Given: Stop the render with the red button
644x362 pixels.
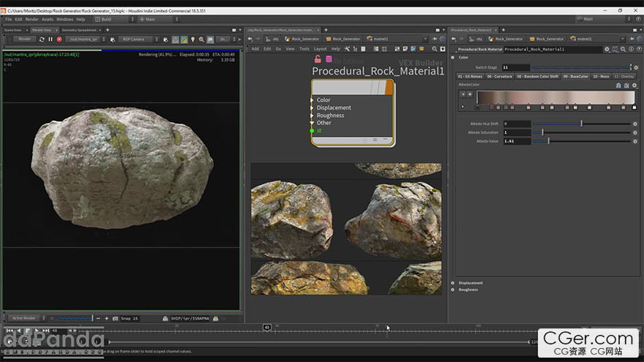Looking at the screenshot, I should click(59, 39).
